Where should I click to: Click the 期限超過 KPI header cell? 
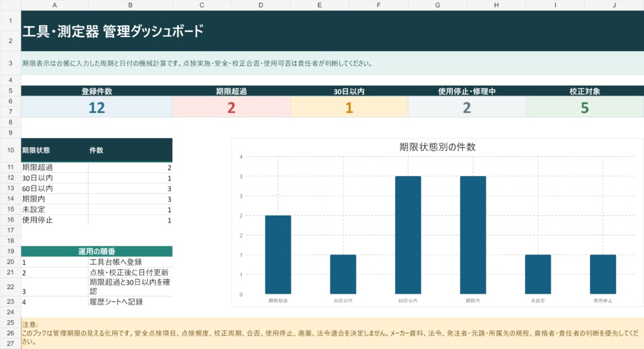tap(231, 91)
